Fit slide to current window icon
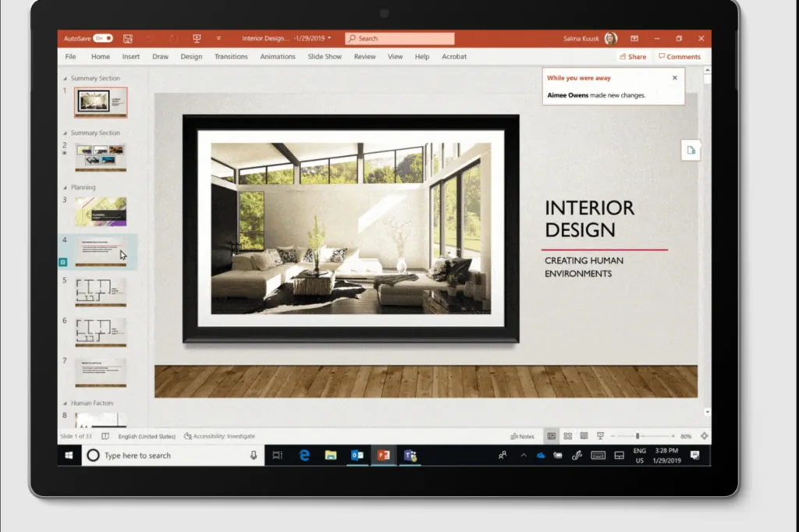 click(x=705, y=436)
